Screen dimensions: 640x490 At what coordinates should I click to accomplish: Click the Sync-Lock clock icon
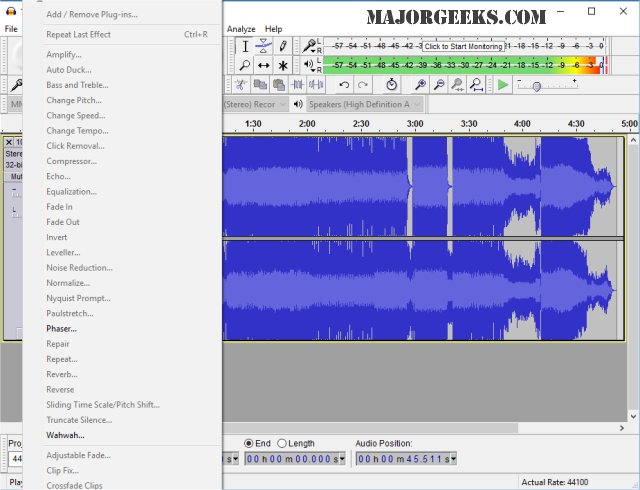(x=391, y=85)
